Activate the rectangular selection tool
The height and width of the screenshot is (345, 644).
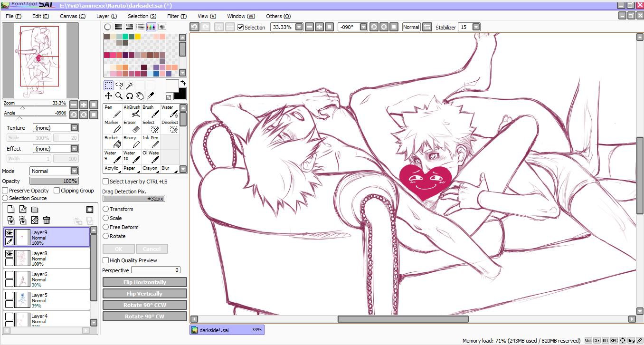click(x=109, y=86)
